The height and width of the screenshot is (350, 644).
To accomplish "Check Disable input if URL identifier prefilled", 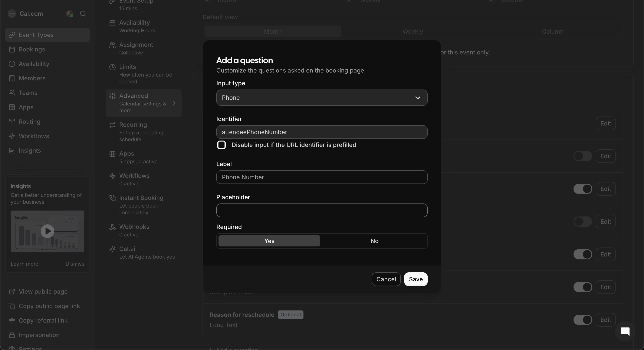I will 221,145.
